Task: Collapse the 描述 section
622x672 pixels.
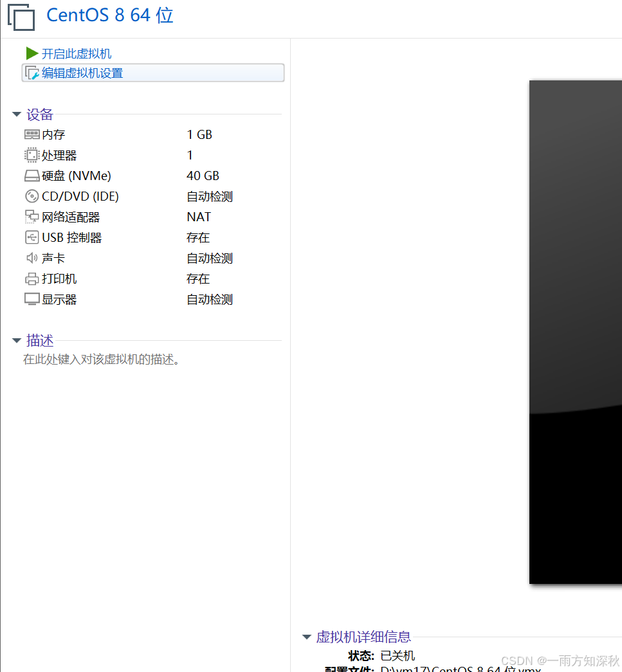Action: pos(17,340)
